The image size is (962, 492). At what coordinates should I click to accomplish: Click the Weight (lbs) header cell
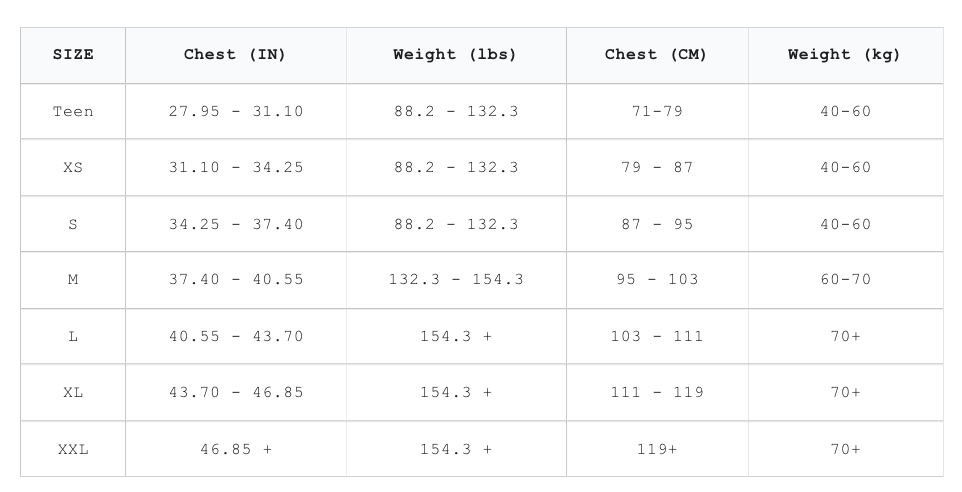456,55
